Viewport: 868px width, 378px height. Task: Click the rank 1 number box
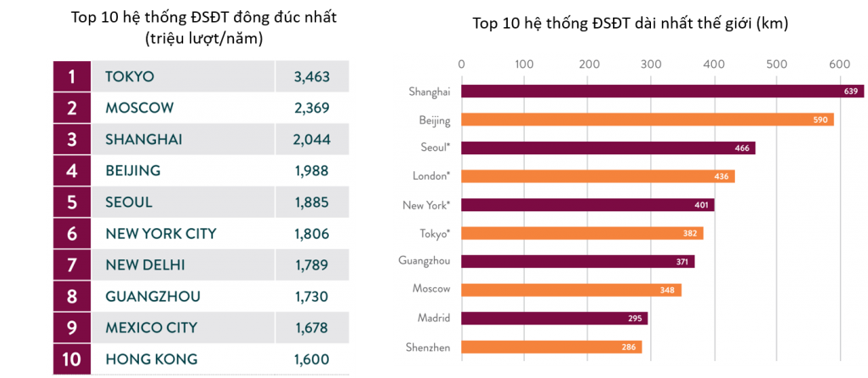72,76
